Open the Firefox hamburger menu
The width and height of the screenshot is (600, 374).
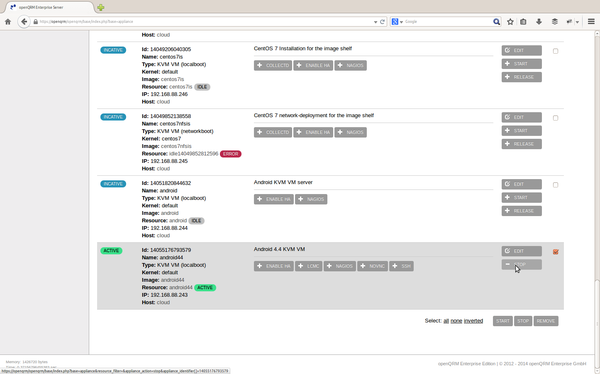click(x=591, y=22)
